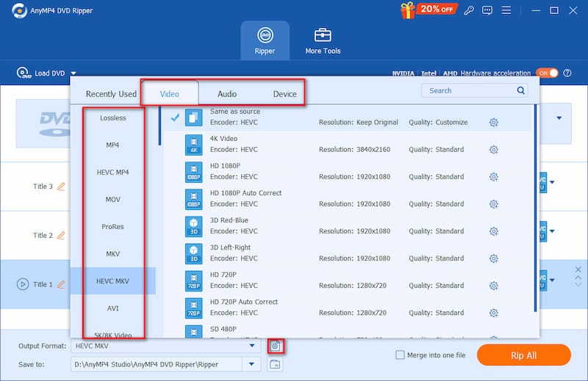Select AVI format category

pos(112,308)
